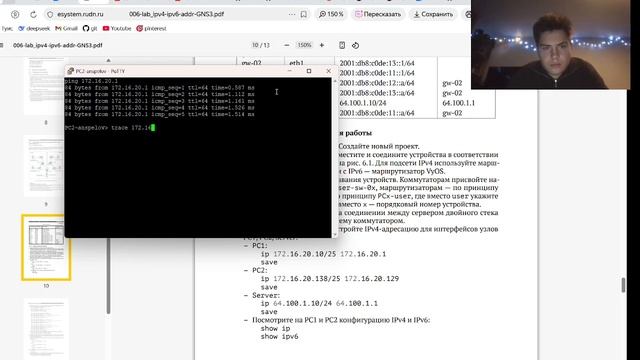Click table cell '64.100.1.10/24'
Image resolution: width=640 pixels, height=360 pixels.
pyautogui.click(x=363, y=103)
